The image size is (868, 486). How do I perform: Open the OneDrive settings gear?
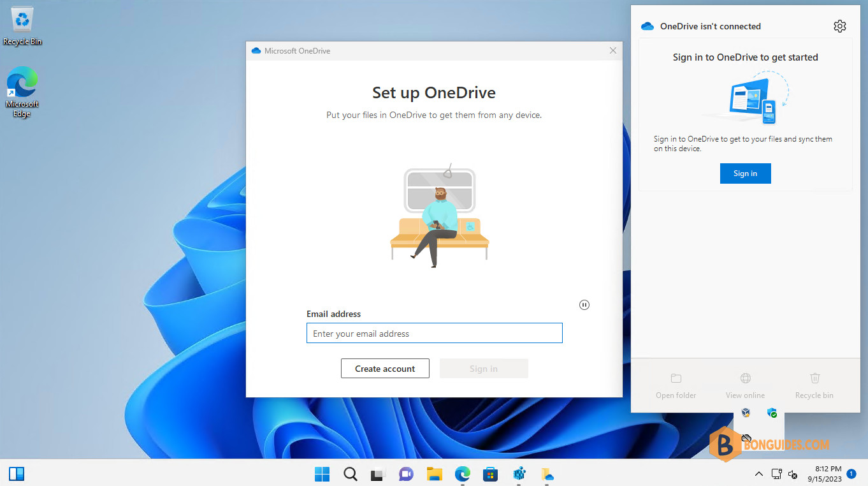pos(840,26)
